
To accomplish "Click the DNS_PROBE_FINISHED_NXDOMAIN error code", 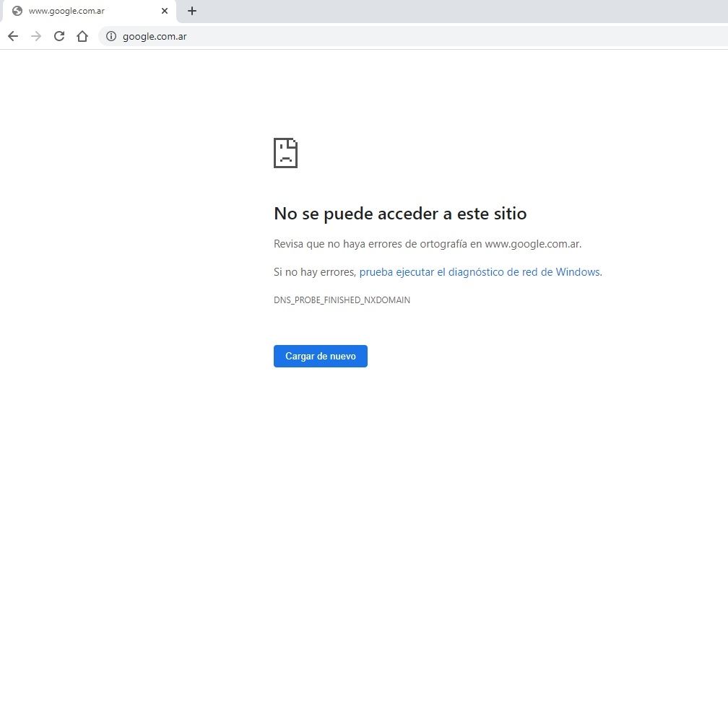I will click(342, 300).
